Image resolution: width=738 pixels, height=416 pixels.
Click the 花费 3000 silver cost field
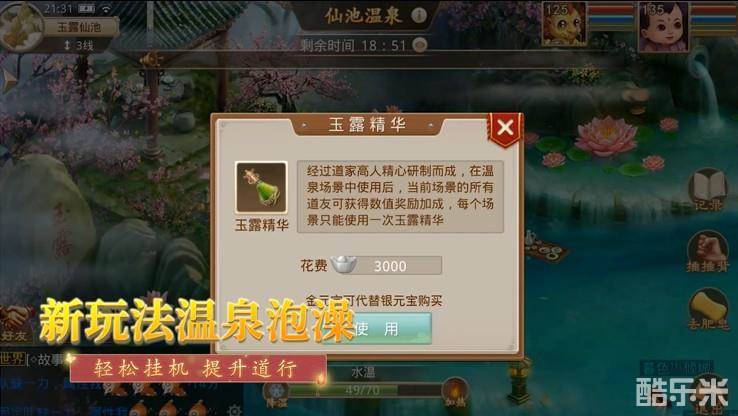(x=386, y=266)
